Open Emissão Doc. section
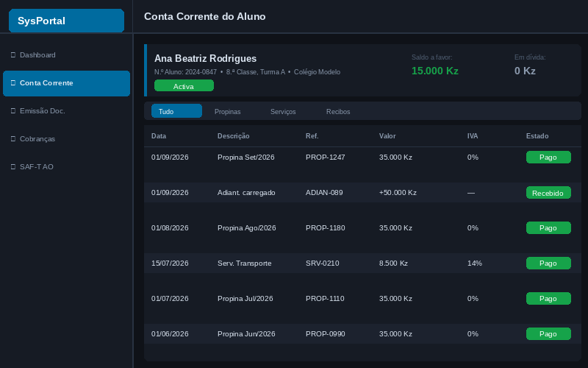 point(66,111)
